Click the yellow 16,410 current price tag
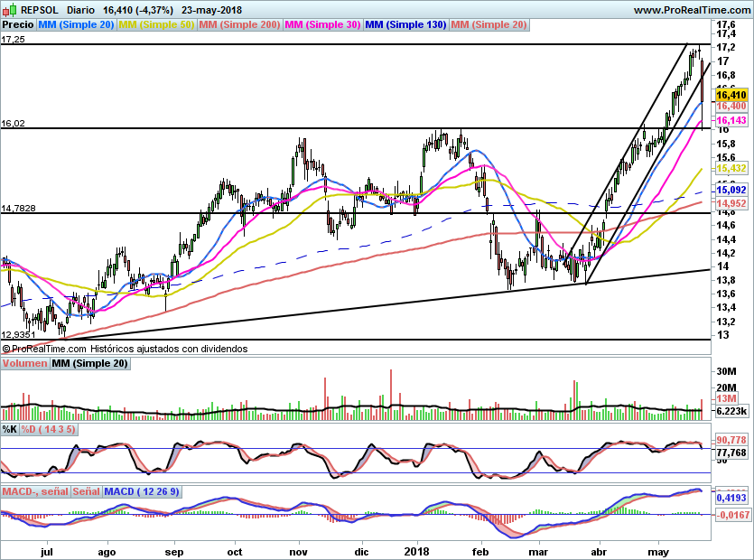 tap(731, 95)
